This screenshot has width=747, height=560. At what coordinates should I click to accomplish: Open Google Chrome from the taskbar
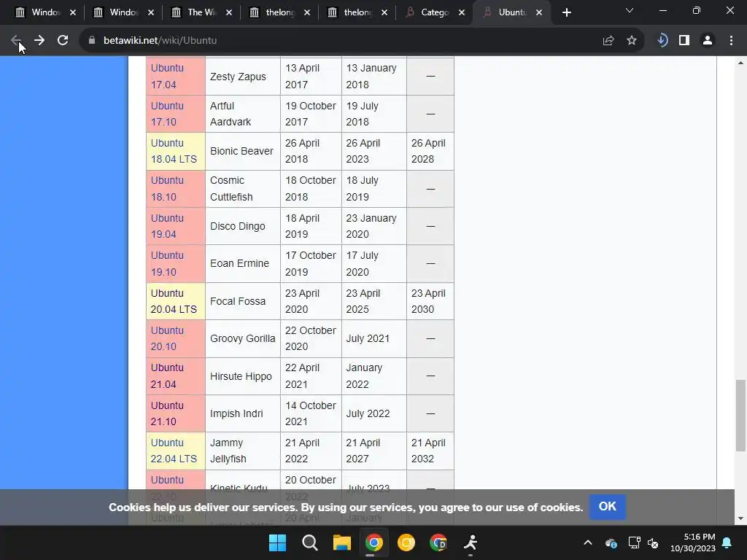pos(374,542)
